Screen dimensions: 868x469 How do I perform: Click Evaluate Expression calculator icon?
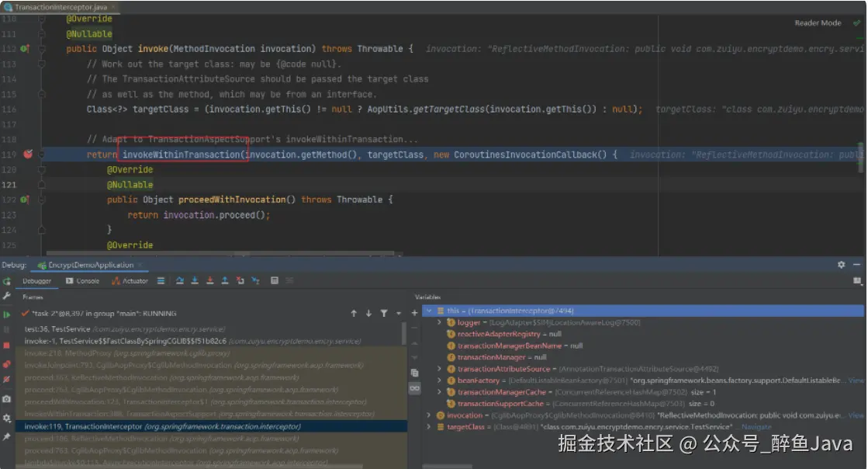pyautogui.click(x=274, y=281)
